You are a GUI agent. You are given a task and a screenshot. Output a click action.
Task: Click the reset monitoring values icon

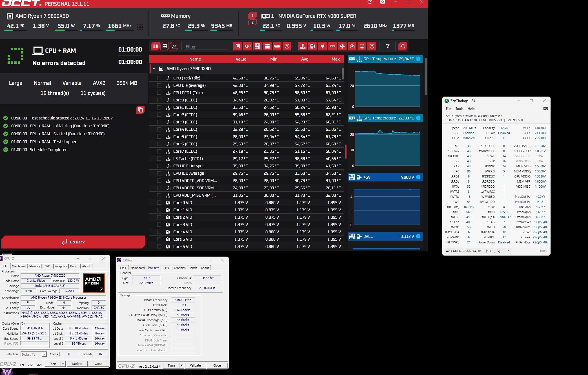click(x=403, y=46)
